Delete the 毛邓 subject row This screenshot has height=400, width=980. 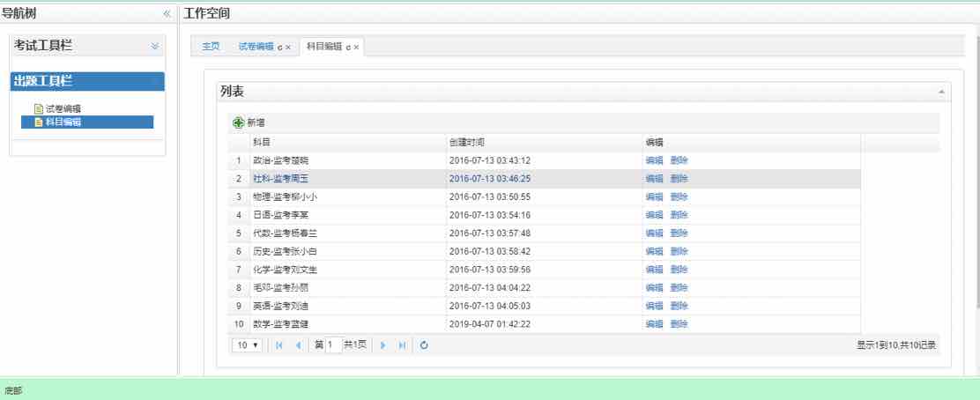coord(679,288)
